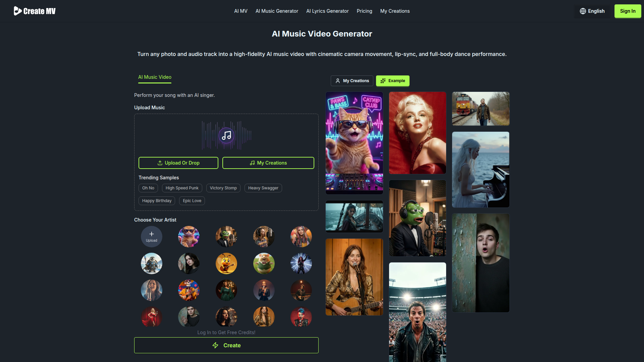The image size is (644, 362).
Task: Choose the skeleton guitarist avatar
Action: pos(189,290)
